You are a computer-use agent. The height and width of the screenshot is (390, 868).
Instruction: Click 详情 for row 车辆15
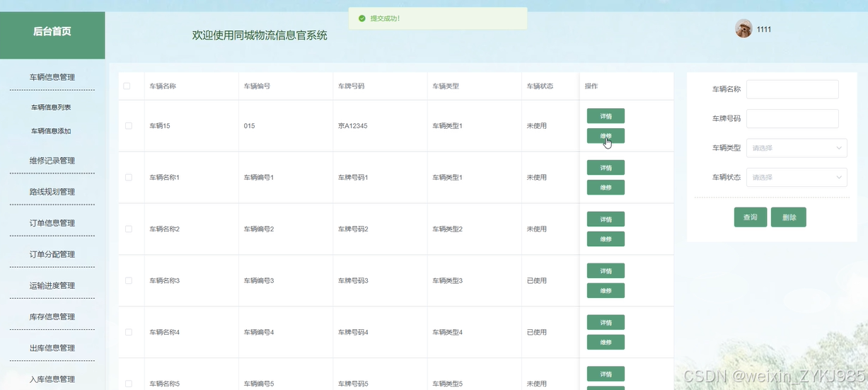[x=606, y=116]
